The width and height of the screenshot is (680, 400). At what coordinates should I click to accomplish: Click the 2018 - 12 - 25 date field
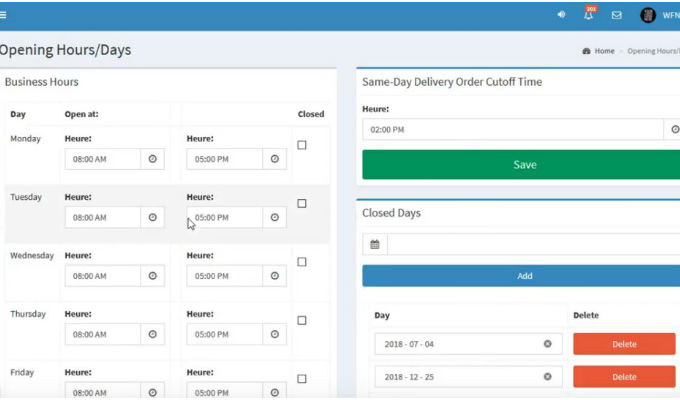tap(468, 377)
